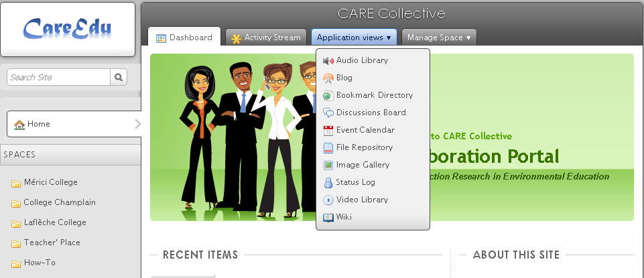Screen dimensions: 644x278
Task: Open Video Library from the menu
Action: coord(373,200)
